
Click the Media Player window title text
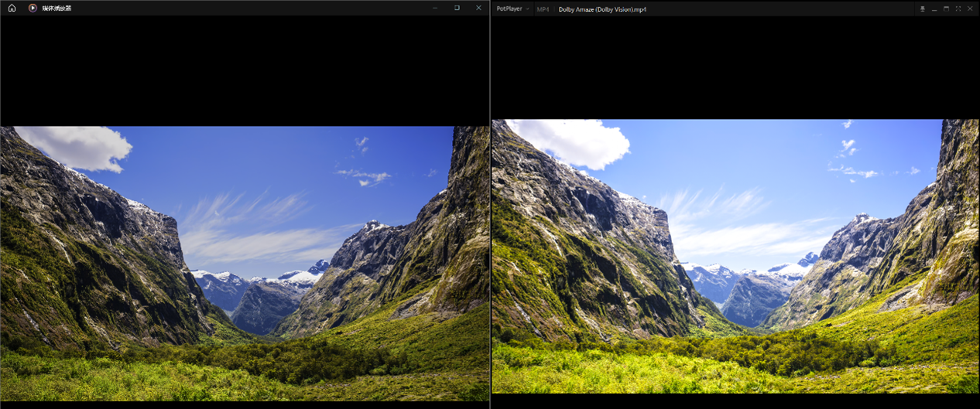point(57,8)
